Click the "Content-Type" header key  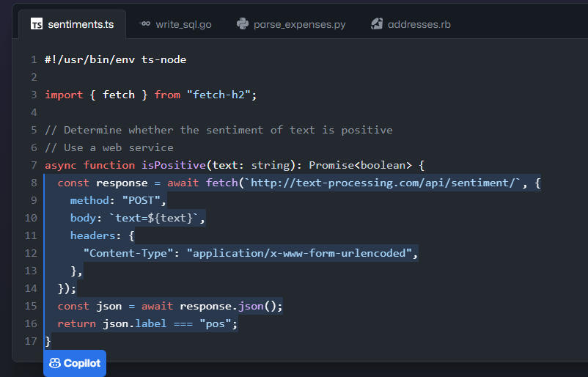tap(128, 254)
